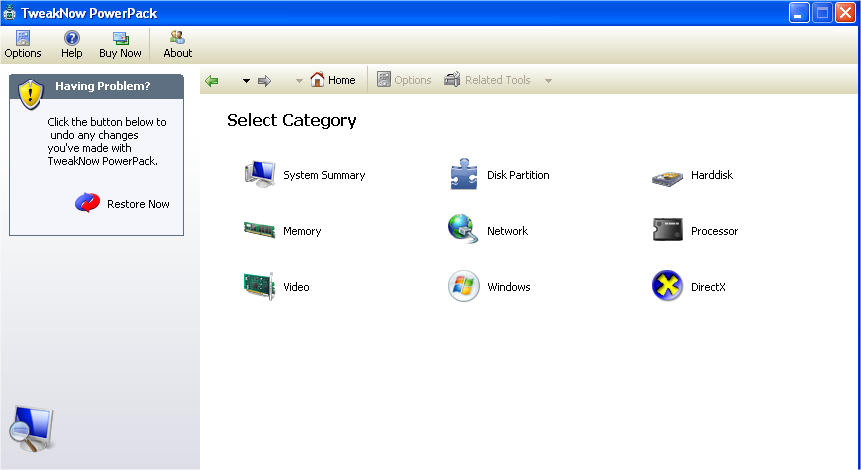Screen dimensions: 861x470
Task: Click the Restore Now button
Action: [122, 204]
